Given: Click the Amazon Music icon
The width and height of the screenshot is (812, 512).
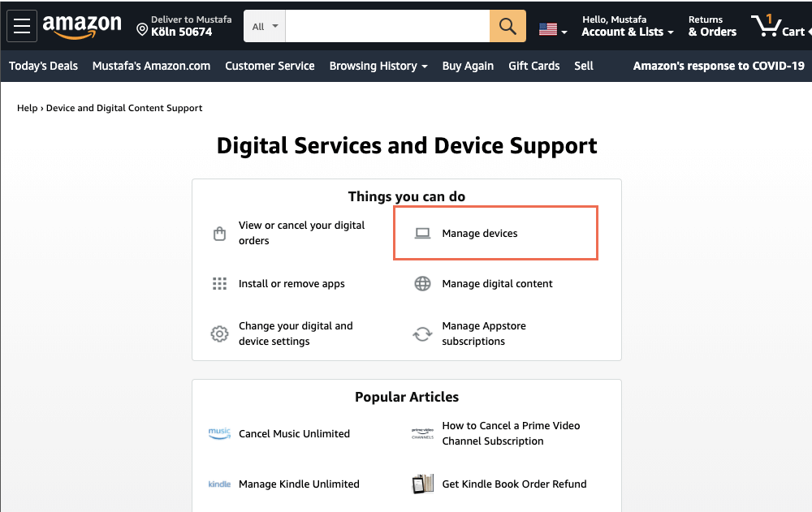Looking at the screenshot, I should [218, 433].
